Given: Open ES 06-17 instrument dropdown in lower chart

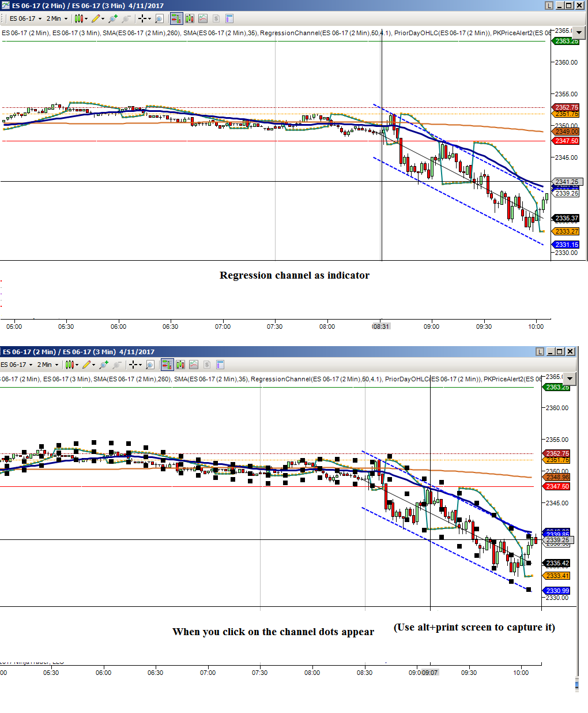Looking at the screenshot, I should coord(17,365).
